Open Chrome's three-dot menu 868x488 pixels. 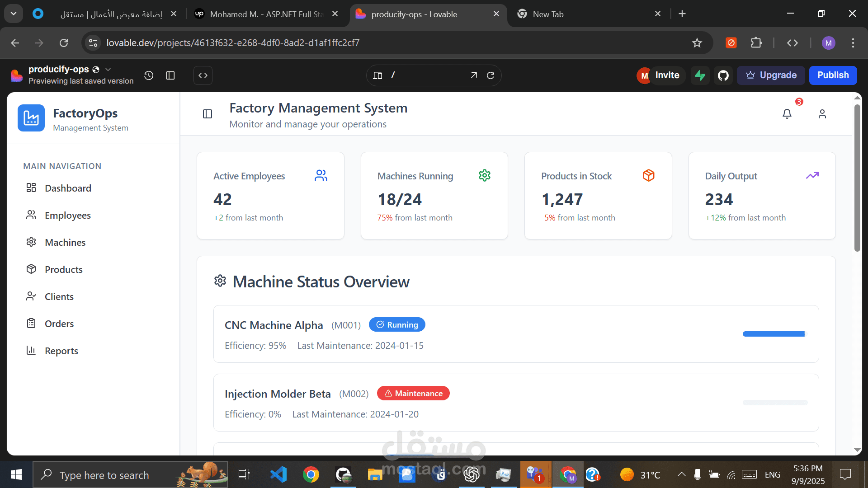(x=854, y=43)
